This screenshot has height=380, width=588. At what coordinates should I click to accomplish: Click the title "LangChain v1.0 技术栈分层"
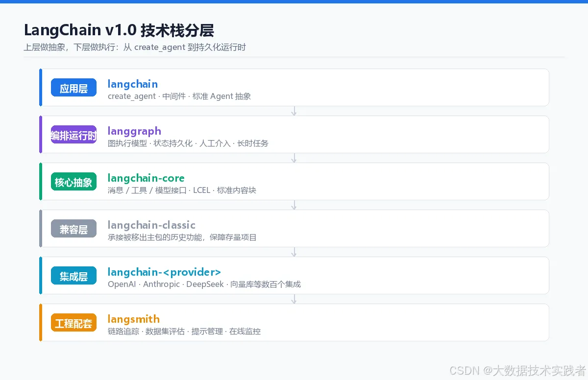click(x=119, y=30)
